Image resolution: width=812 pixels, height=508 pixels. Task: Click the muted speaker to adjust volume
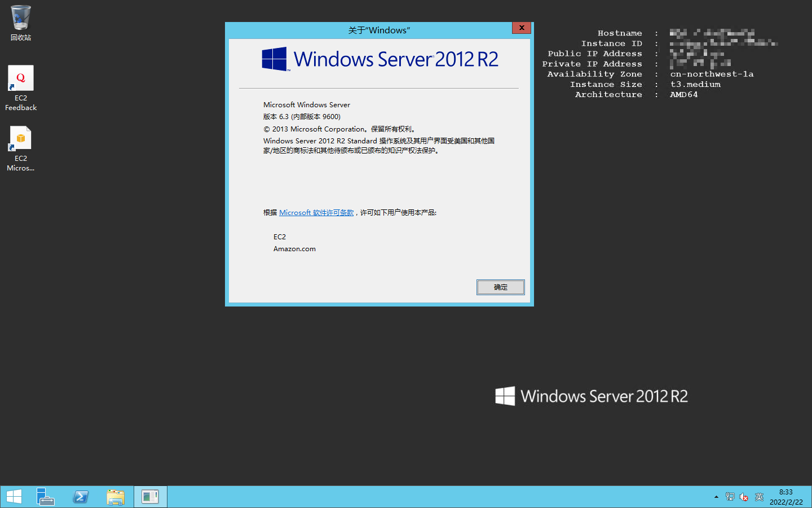tap(744, 497)
